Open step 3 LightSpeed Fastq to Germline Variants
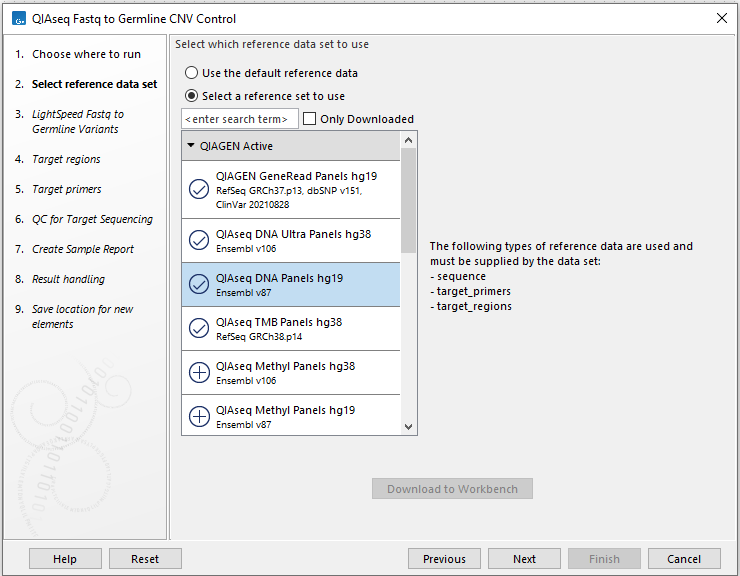Screen dimensions: 740x576 pos(78,121)
